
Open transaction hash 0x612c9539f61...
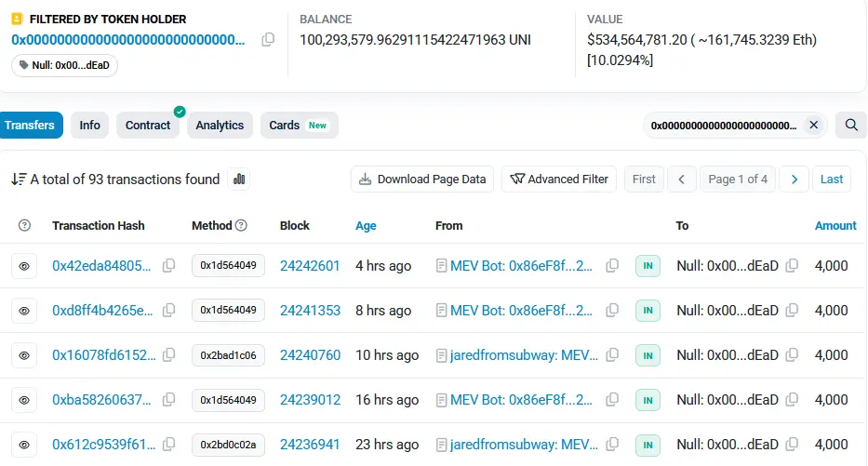tap(104, 445)
